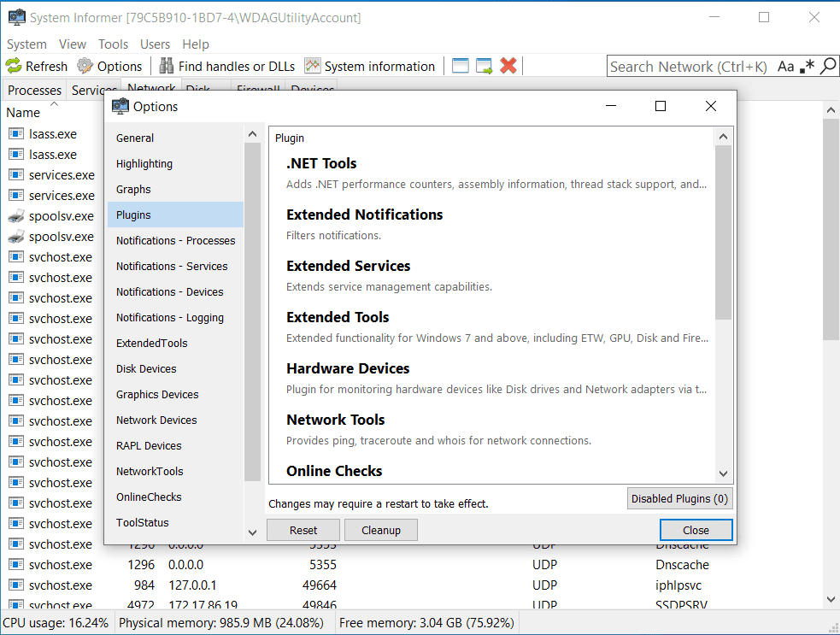Select the Online Checks plugin
This screenshot has width=840, height=635.
(x=492, y=471)
